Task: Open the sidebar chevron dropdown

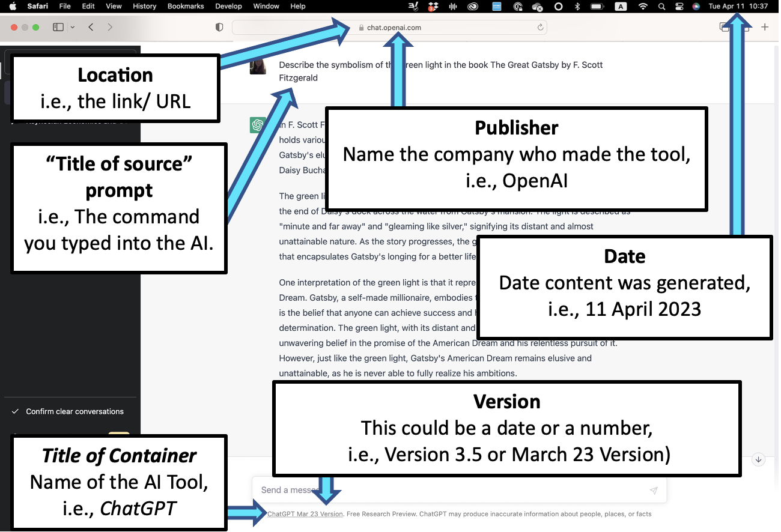Action: click(x=73, y=27)
